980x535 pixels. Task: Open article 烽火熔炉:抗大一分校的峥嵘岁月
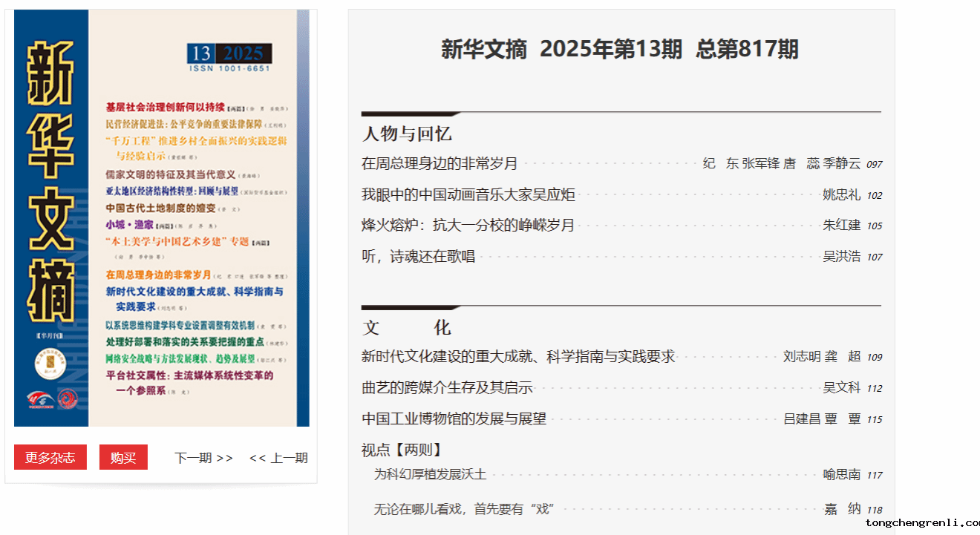coord(468,226)
